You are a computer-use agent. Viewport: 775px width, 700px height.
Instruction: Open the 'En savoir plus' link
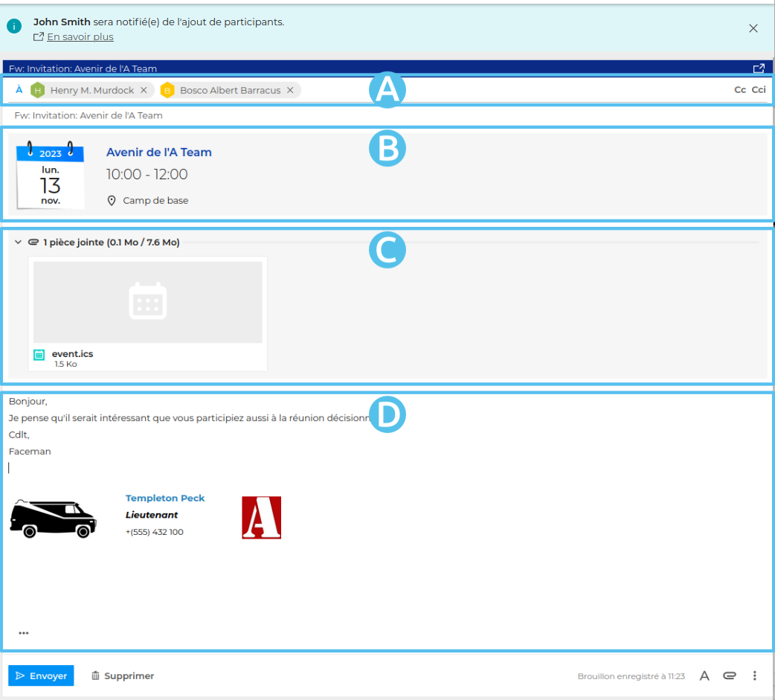[x=80, y=36]
